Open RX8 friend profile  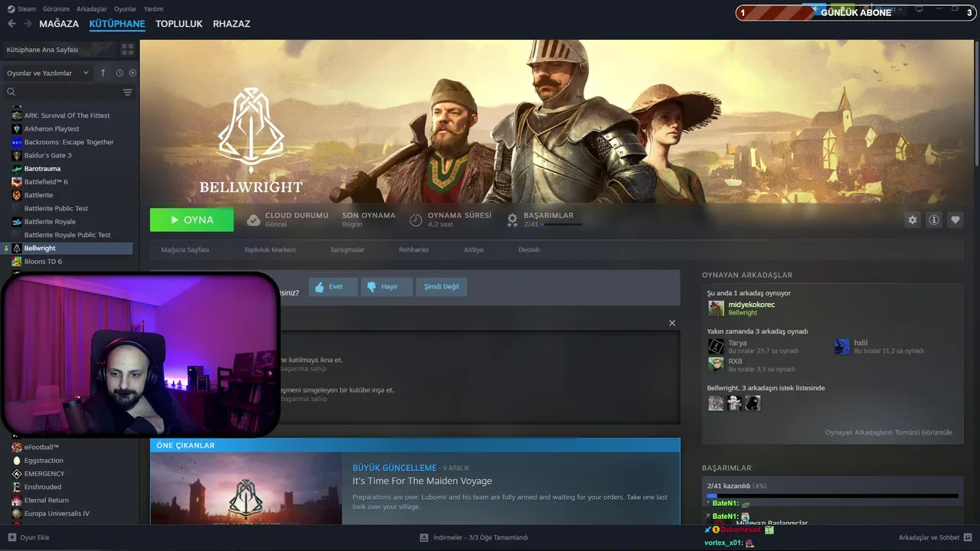pyautogui.click(x=735, y=361)
